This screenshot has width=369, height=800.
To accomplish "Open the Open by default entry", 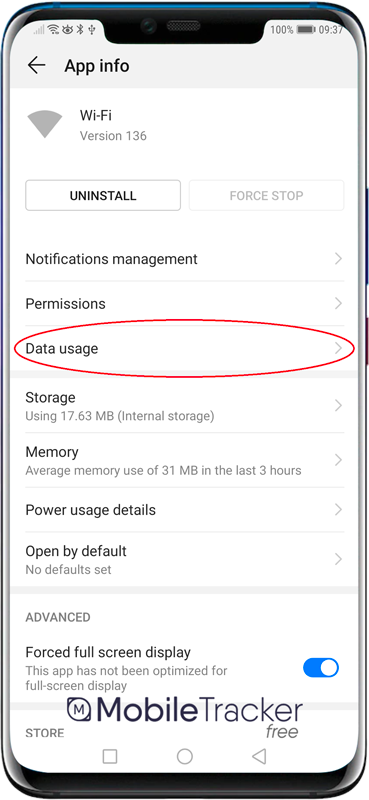I will coord(184,559).
